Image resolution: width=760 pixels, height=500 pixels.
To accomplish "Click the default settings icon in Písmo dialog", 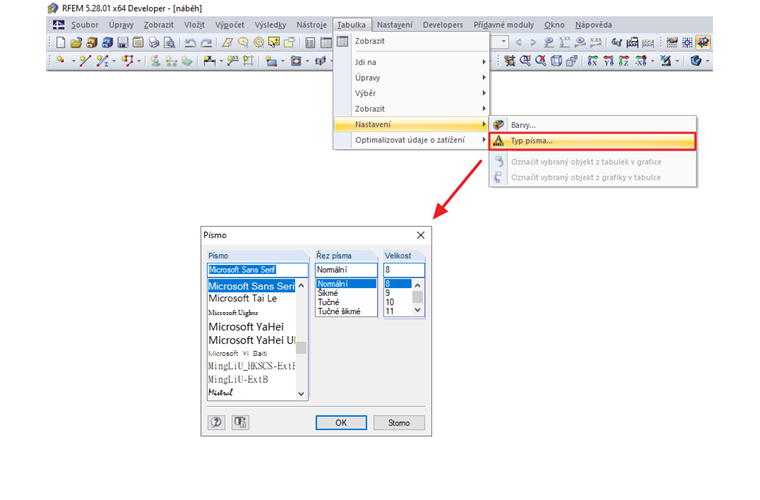I will [x=240, y=422].
